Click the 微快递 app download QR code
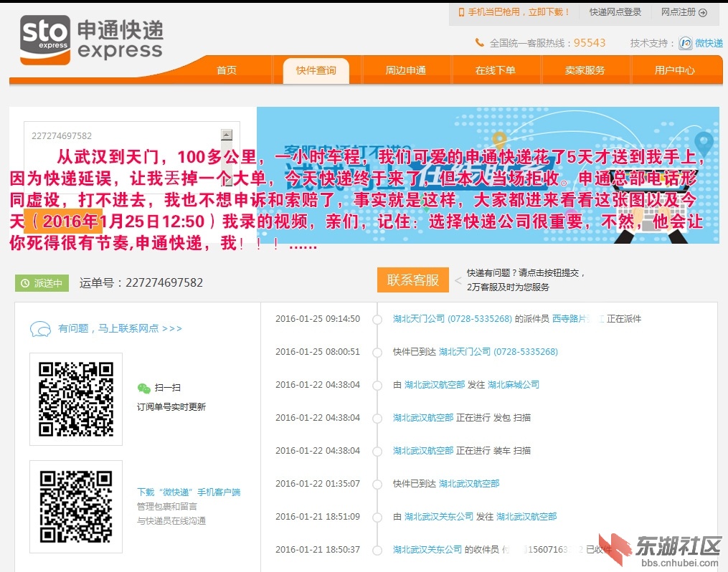Screen dimensions: 728x572 (76, 507)
